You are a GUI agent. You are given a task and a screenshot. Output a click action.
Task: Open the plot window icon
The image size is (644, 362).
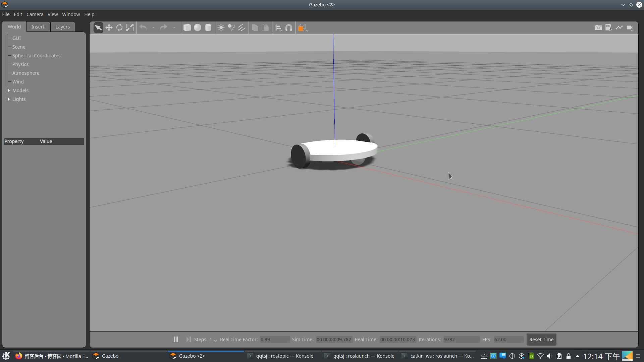click(x=619, y=28)
